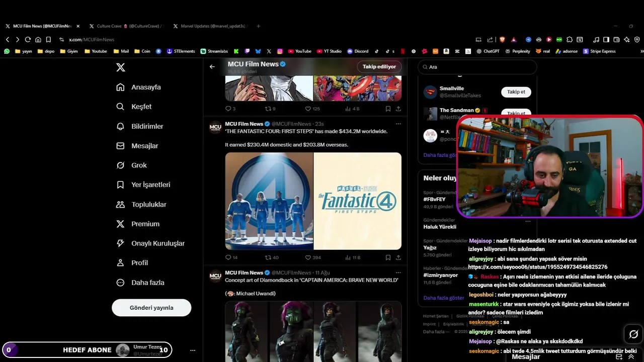Viewport: 644px width, 362px height.
Task: Open more options on Diamondback concept art post
Action: coord(398,273)
